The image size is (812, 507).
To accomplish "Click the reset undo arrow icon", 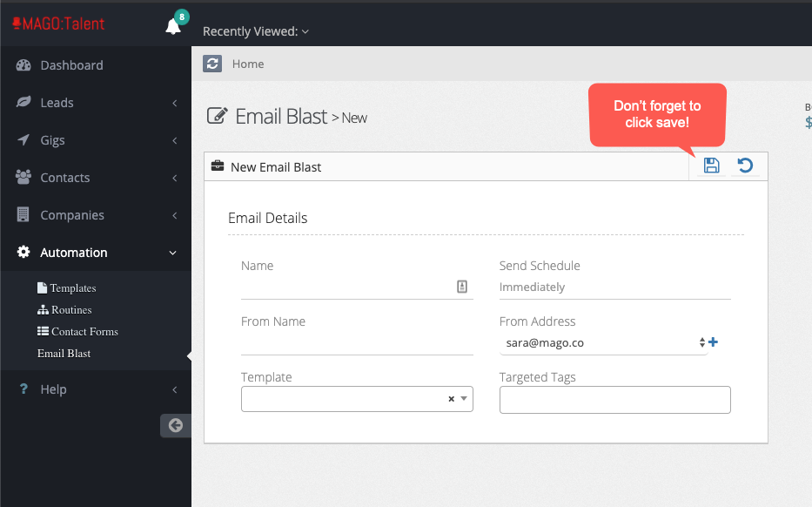I will point(745,166).
